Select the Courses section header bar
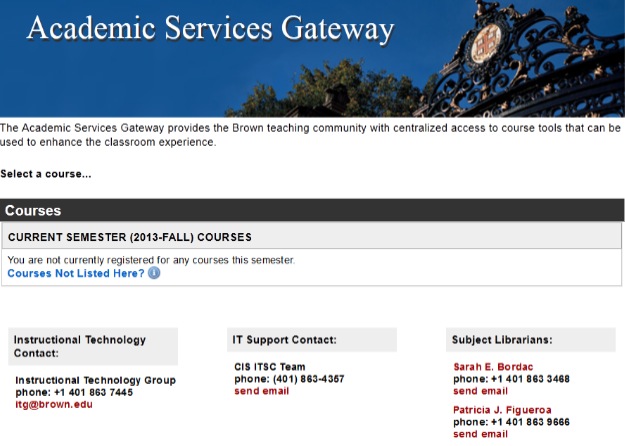Screen dimensions: 625x446 point(312,210)
